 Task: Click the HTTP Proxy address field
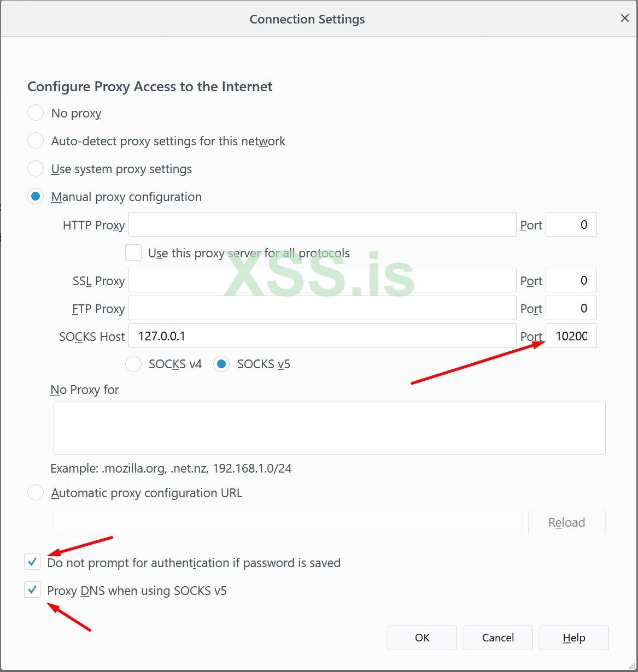tap(322, 225)
